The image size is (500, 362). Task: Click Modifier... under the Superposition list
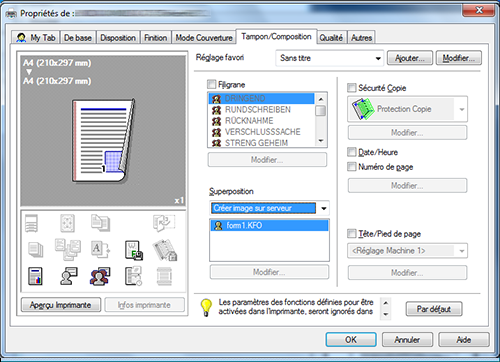pos(269,272)
